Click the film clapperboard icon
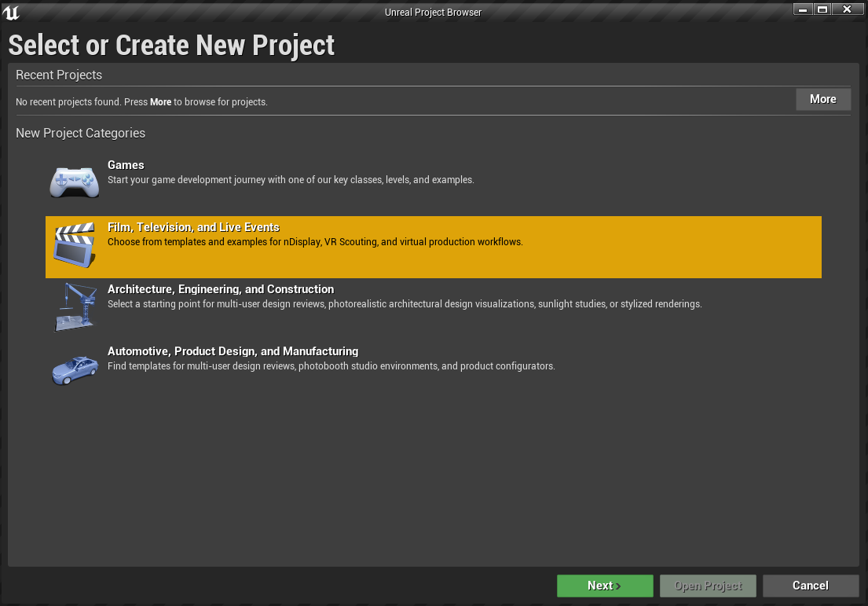This screenshot has height=606, width=868. 75,245
